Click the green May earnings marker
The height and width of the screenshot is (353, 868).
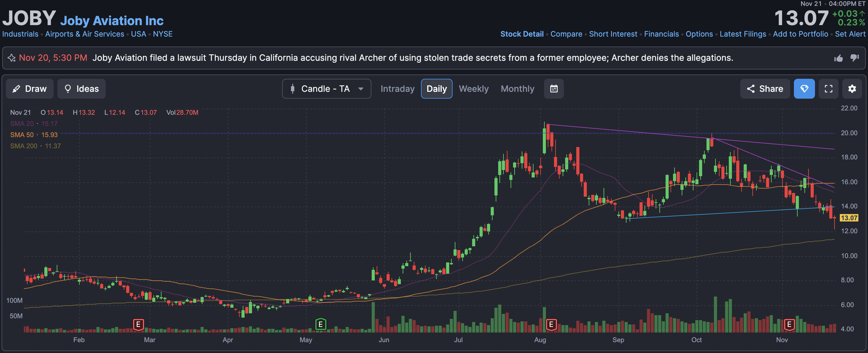tap(321, 324)
